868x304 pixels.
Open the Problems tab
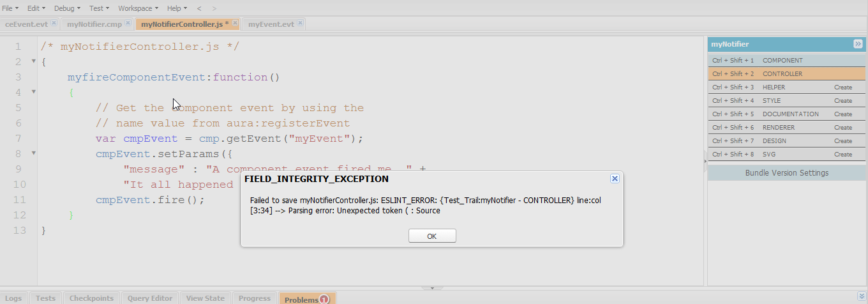307,299
